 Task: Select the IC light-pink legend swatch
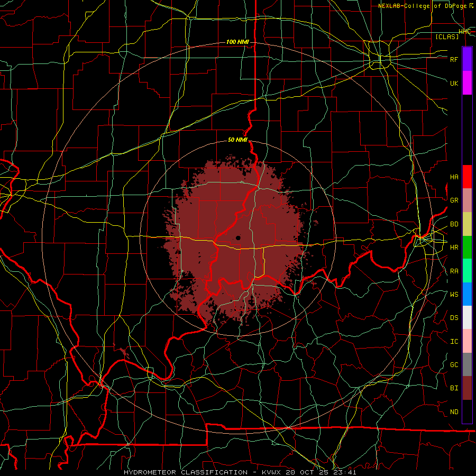point(467,341)
